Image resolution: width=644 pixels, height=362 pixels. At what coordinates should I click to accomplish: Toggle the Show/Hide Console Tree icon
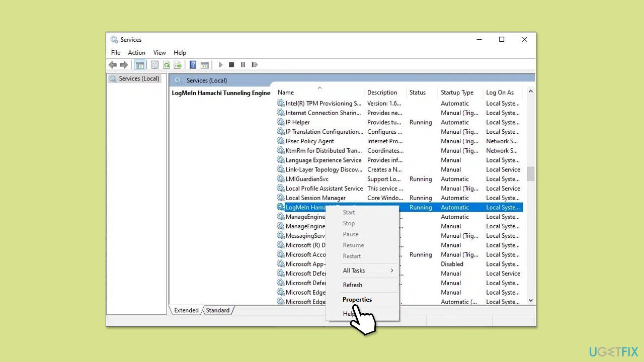(x=140, y=65)
